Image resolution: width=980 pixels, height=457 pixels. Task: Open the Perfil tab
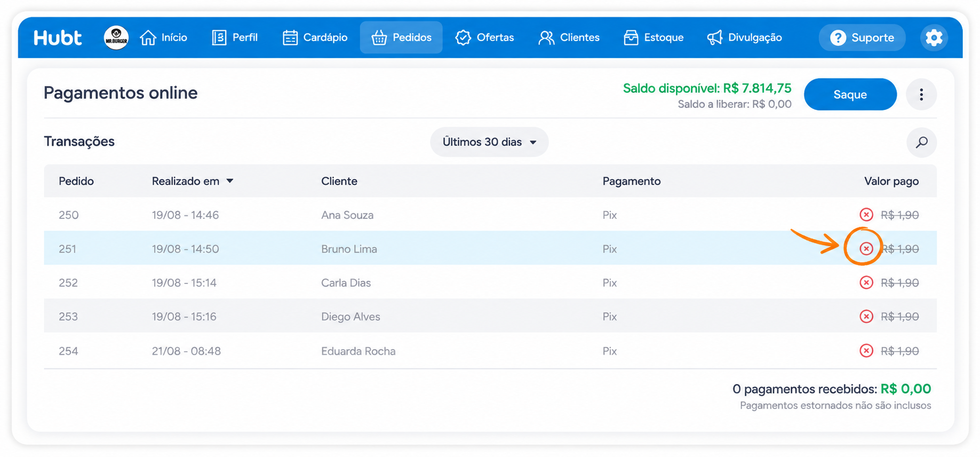(235, 37)
